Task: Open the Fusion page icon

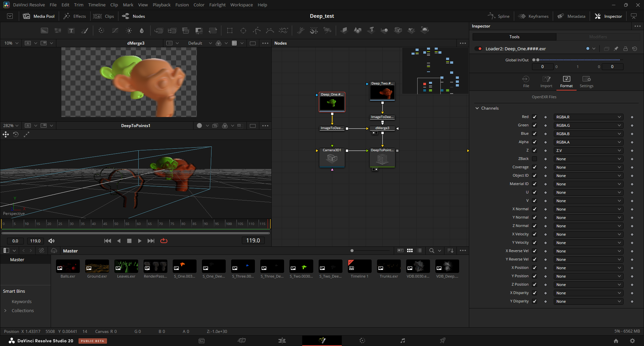Action: (322, 341)
